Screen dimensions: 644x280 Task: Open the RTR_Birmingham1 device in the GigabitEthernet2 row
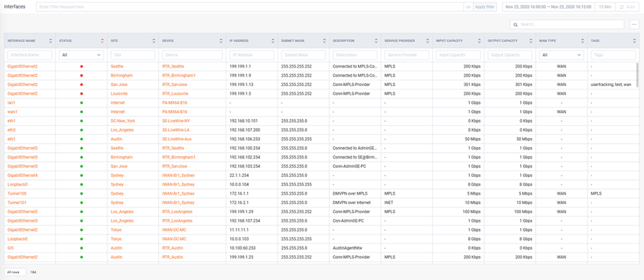click(x=178, y=75)
